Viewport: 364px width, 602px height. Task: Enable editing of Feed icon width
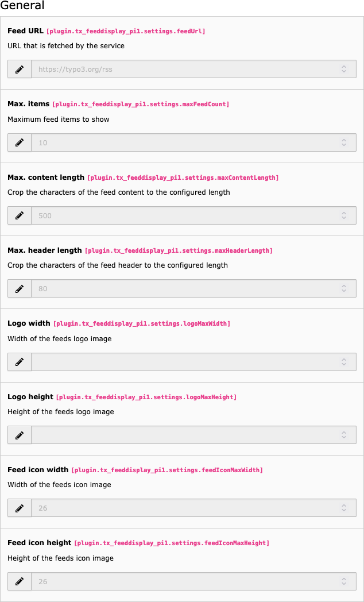[x=20, y=508]
